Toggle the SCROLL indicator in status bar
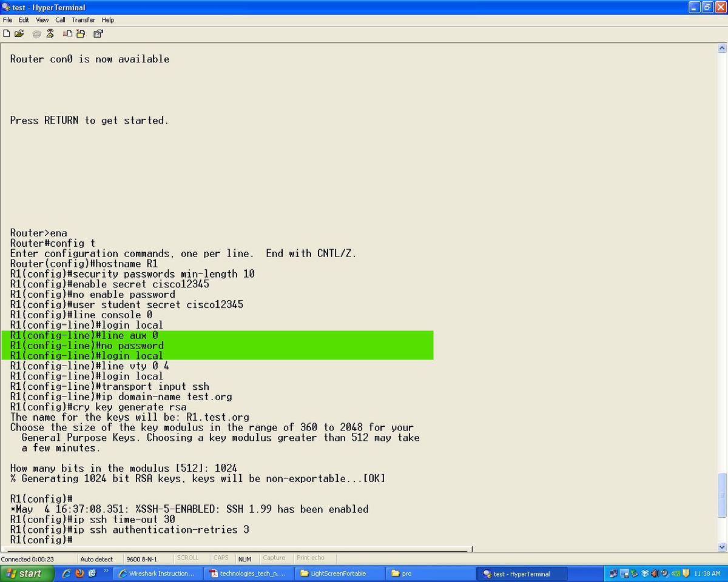The image size is (728, 582). [x=189, y=558]
